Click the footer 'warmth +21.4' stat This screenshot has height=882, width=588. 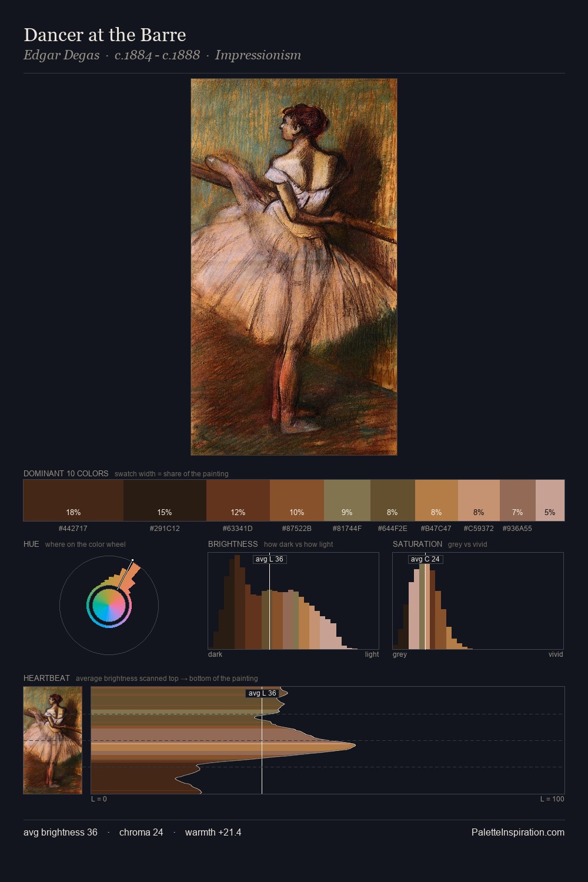click(213, 832)
